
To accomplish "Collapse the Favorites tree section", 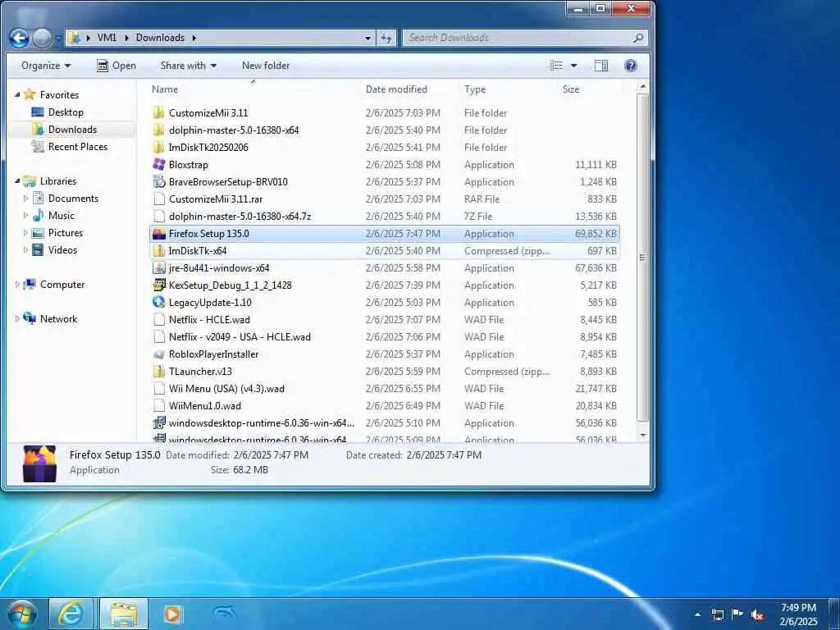I will (17, 95).
